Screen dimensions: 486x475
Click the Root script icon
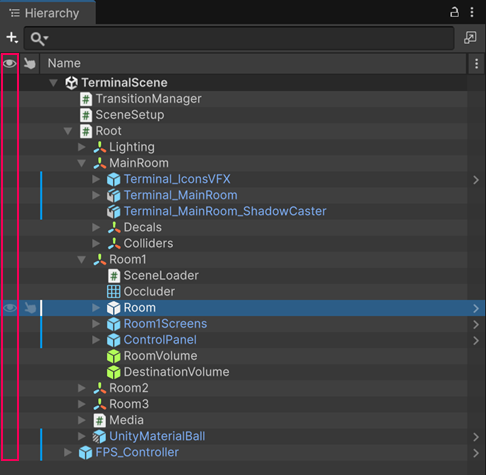click(86, 131)
